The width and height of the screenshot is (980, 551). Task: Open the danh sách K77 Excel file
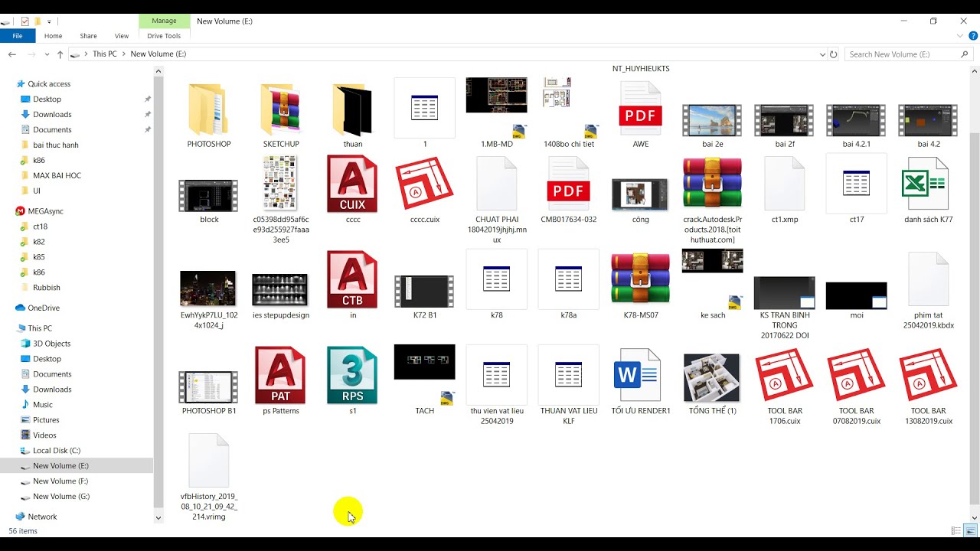[x=926, y=184]
